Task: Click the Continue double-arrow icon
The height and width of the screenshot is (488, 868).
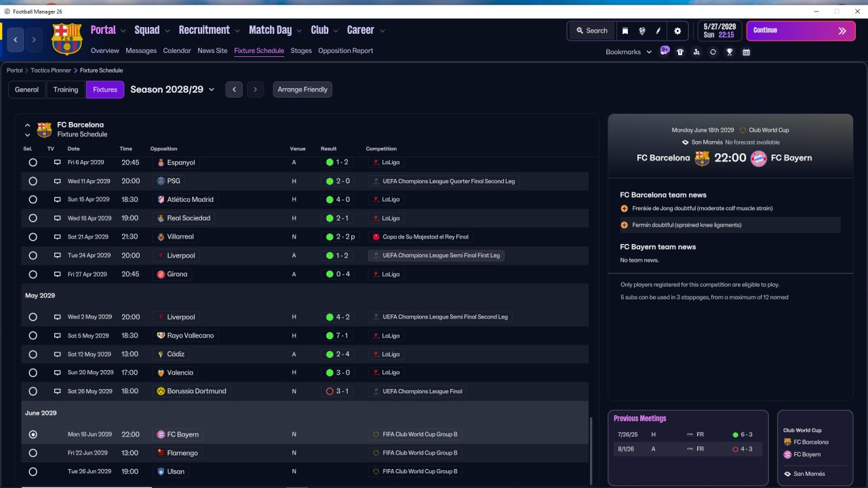Action: pos(842,30)
